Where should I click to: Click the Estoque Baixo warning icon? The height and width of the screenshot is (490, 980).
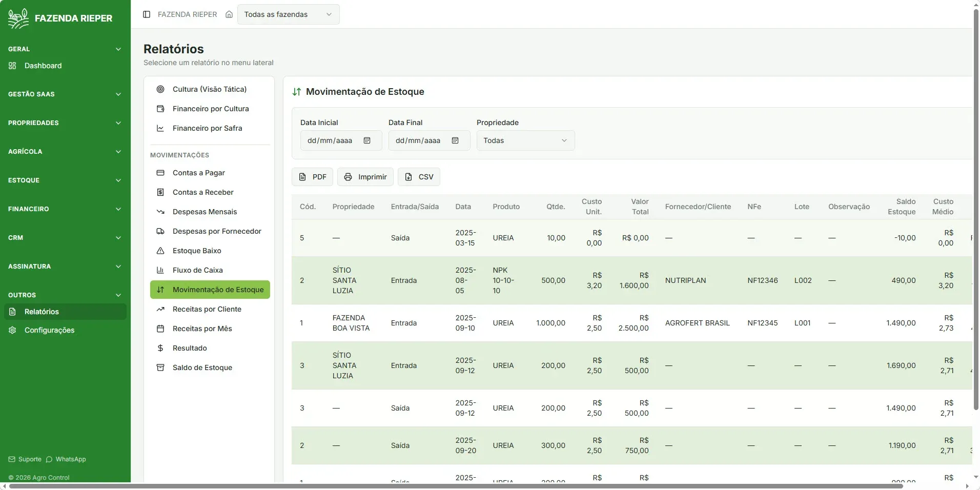(160, 251)
